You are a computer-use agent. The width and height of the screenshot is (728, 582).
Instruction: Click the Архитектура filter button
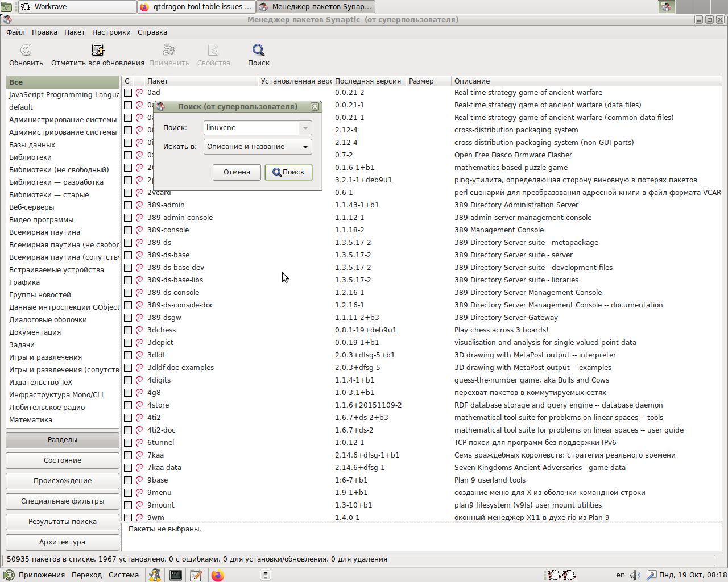pos(63,542)
